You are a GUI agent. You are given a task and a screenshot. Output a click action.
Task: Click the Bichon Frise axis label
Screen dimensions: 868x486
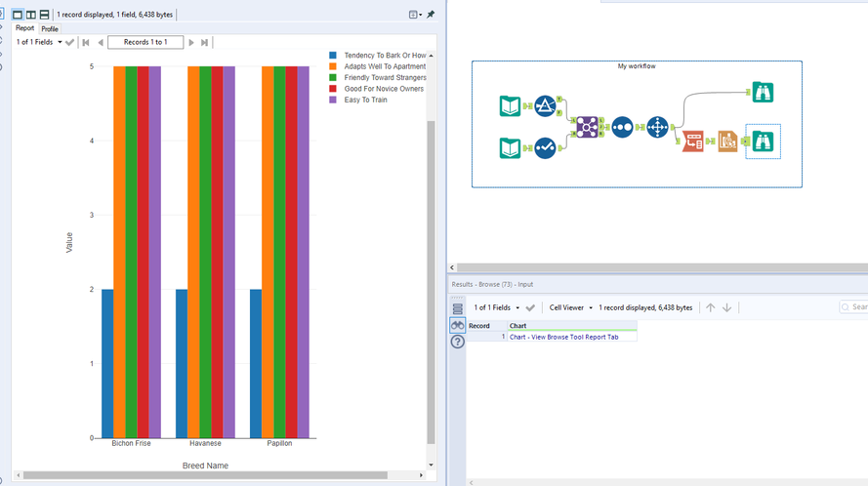131,443
